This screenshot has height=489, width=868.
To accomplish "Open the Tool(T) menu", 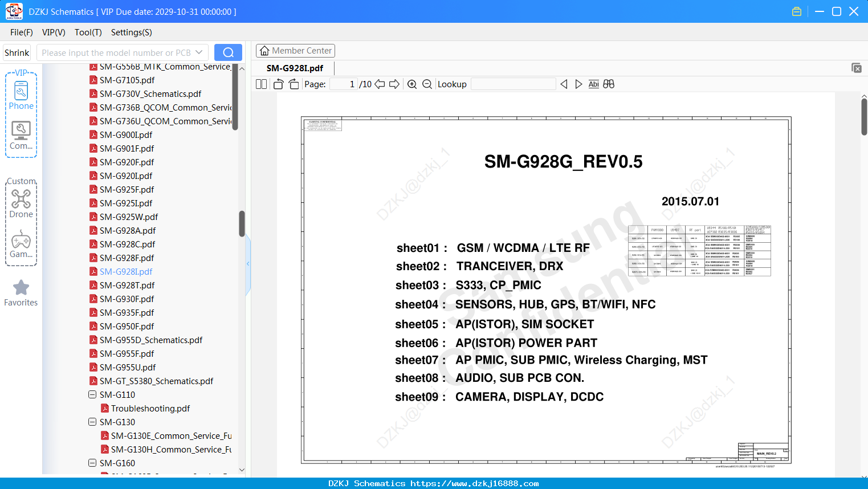I will tap(88, 32).
